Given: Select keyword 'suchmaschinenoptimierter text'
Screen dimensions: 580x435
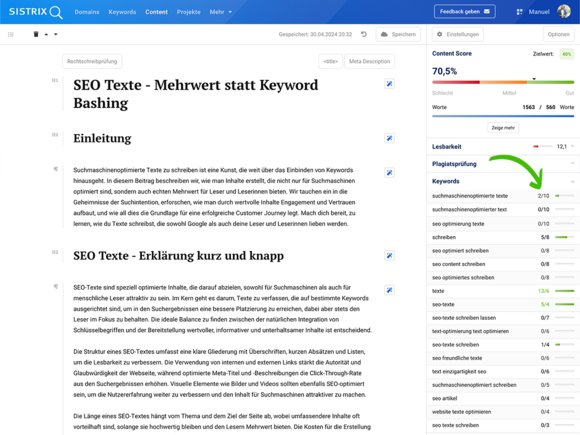Looking at the screenshot, I should [503, 209].
